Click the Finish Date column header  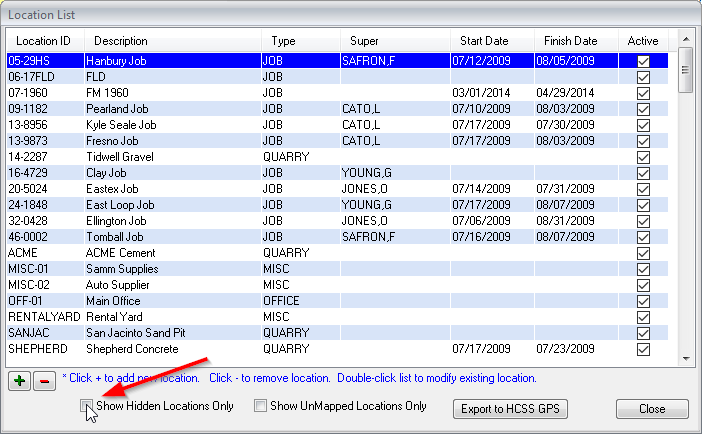point(570,41)
